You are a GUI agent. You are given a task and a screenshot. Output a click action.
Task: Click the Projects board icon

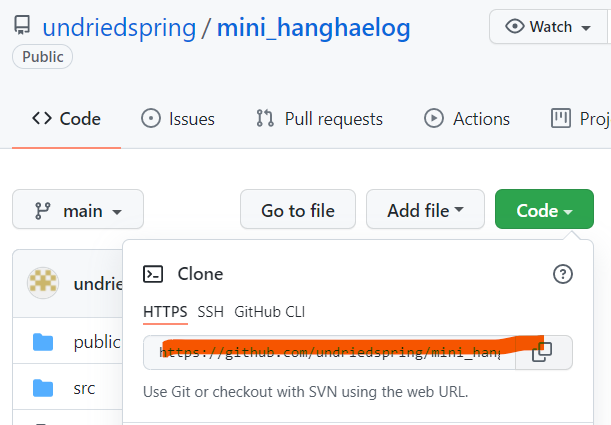click(x=561, y=118)
